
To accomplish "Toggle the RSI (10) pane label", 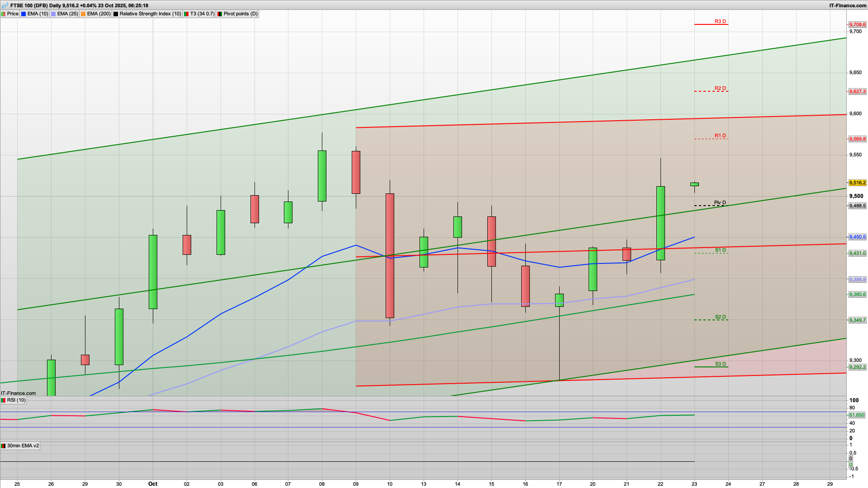I will pos(17,400).
